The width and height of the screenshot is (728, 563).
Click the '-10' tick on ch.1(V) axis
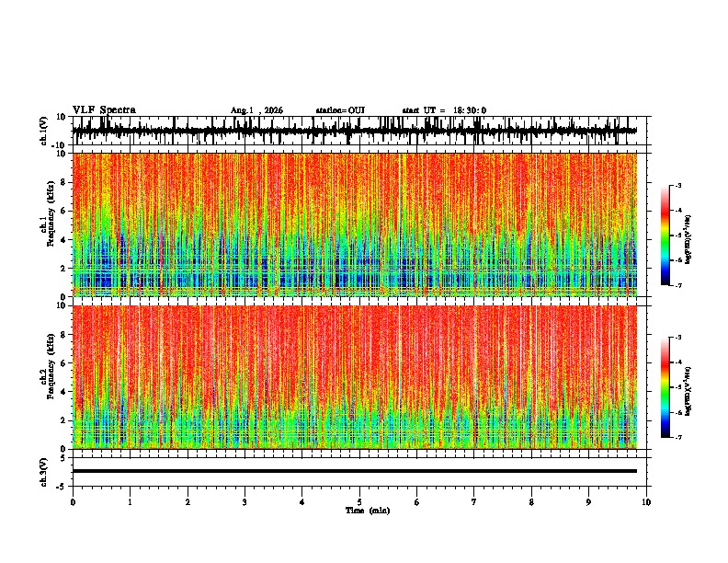60,145
